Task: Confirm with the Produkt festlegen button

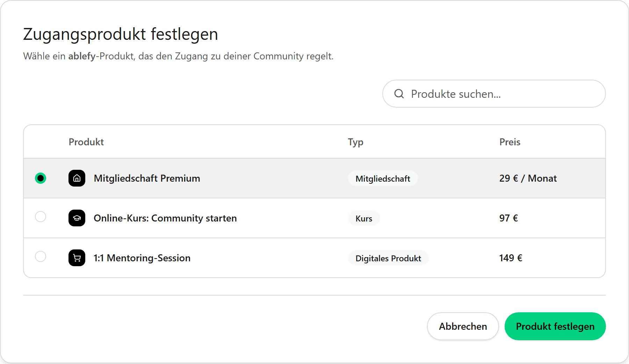Action: tap(555, 326)
